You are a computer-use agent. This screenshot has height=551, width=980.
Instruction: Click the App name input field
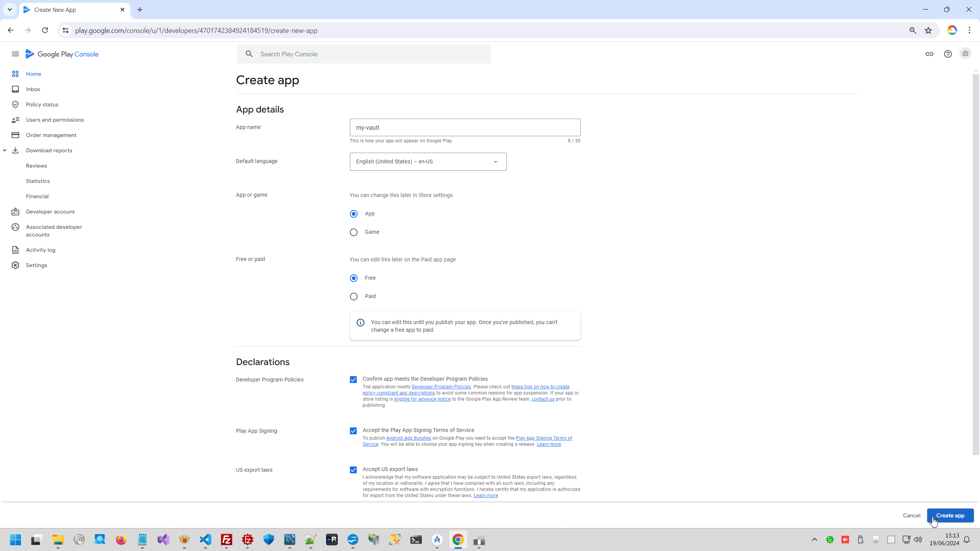coord(465,127)
